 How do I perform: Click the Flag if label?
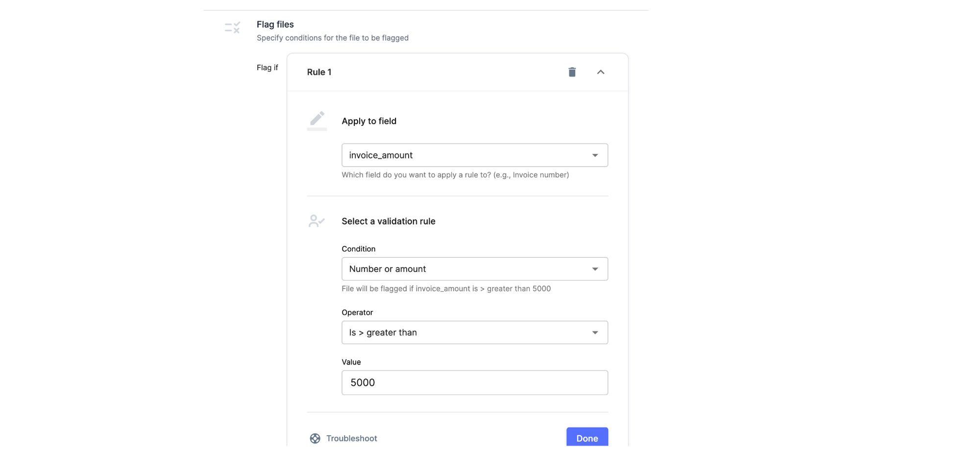click(267, 68)
